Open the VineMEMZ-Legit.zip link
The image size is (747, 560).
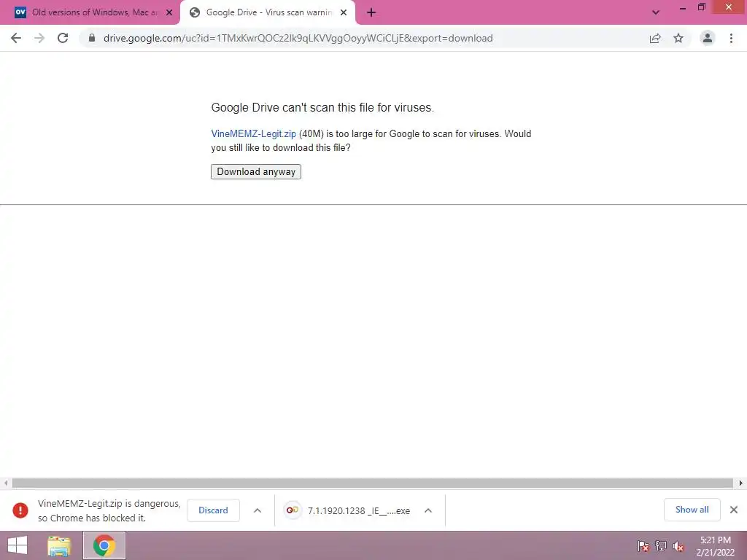tap(253, 134)
